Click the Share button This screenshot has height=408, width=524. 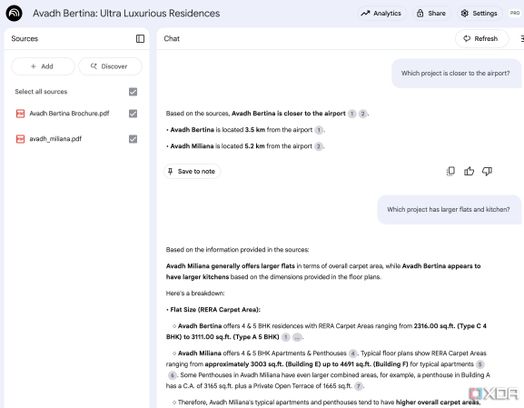(431, 13)
